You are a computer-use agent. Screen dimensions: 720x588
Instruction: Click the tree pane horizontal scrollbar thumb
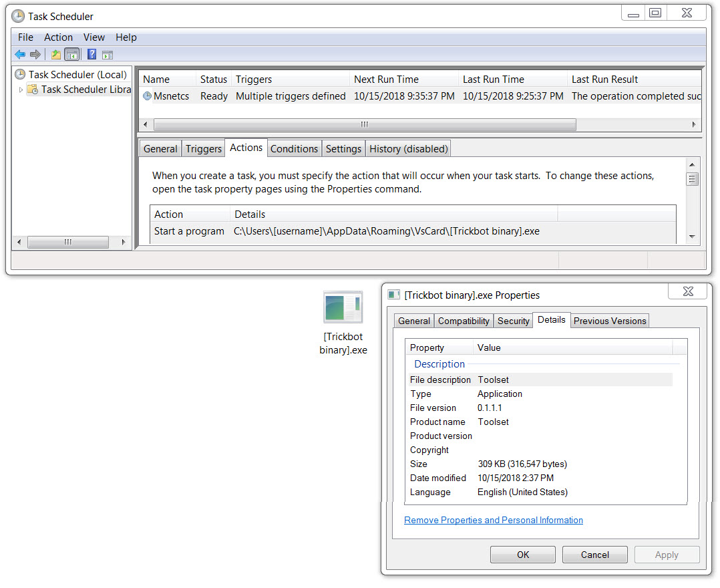(68, 242)
